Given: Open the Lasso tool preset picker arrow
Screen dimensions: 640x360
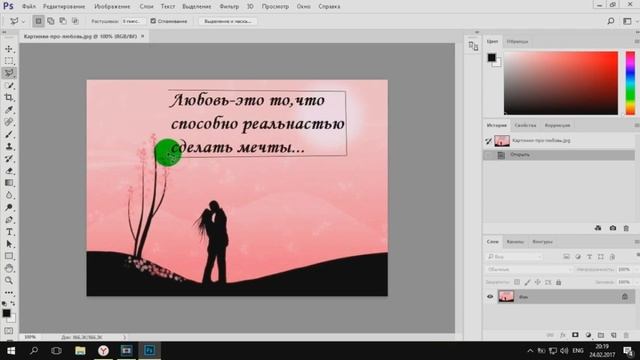Looking at the screenshot, I should click(24, 21).
